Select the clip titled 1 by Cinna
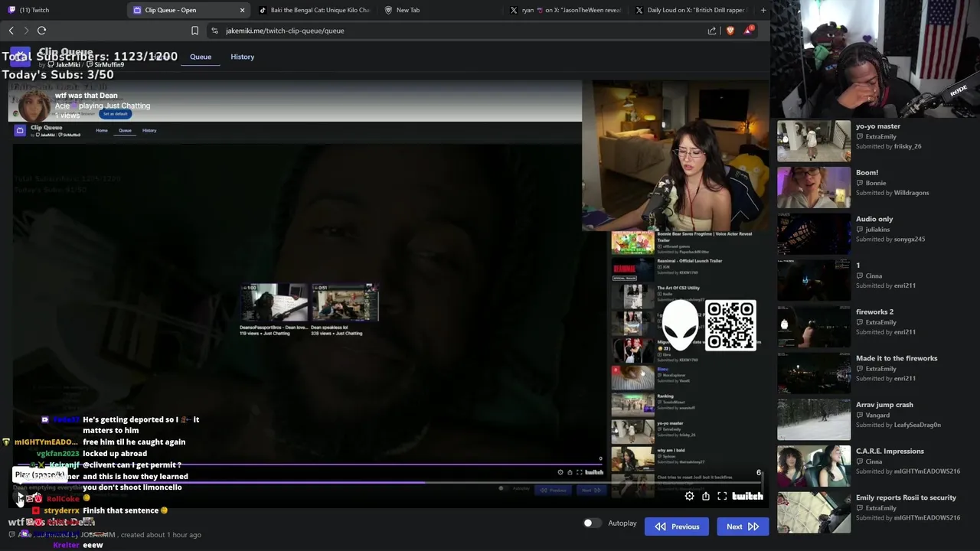The width and height of the screenshot is (980, 551). [x=814, y=280]
